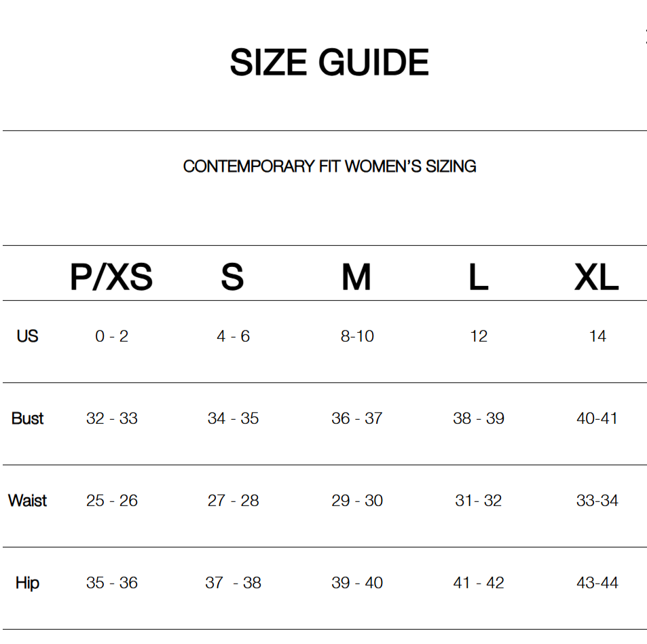The height and width of the screenshot is (644, 647).
Task: Select the S size column header
Action: click(232, 277)
